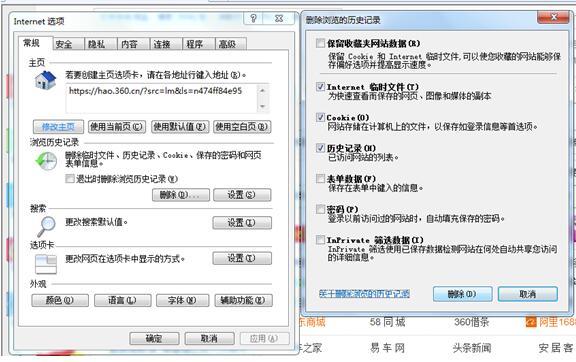This screenshot has width=576, height=362.
Task: Click the 应用 button
Action: click(264, 338)
